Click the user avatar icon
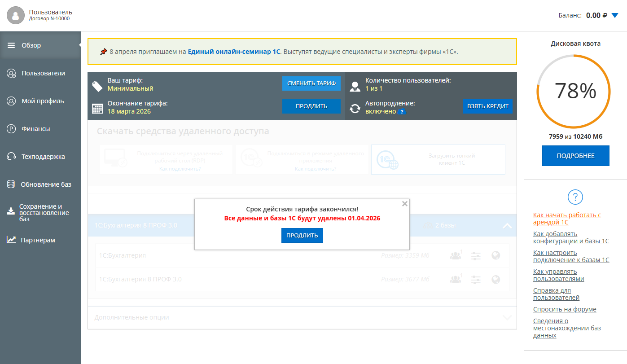This screenshot has height=364, width=627. (x=15, y=15)
